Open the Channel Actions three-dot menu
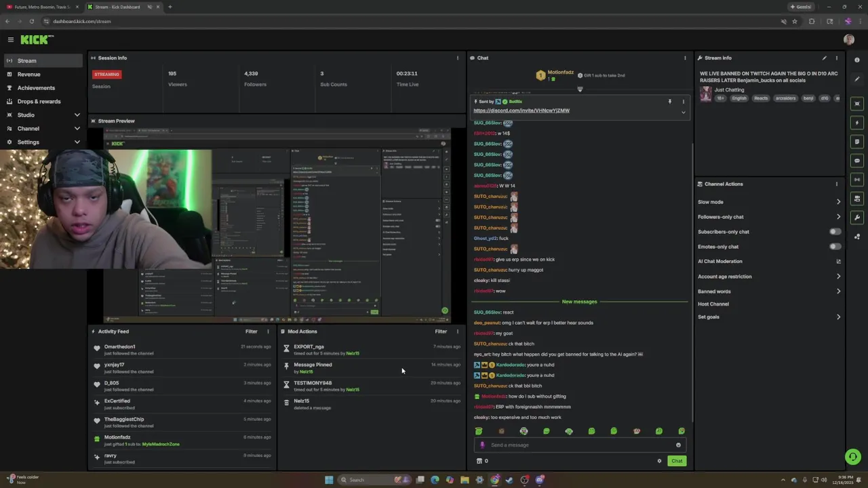The width and height of the screenshot is (868, 488). coord(836,184)
